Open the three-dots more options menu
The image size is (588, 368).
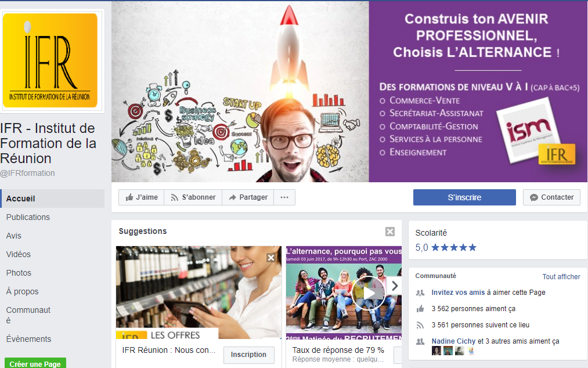pyautogui.click(x=284, y=197)
